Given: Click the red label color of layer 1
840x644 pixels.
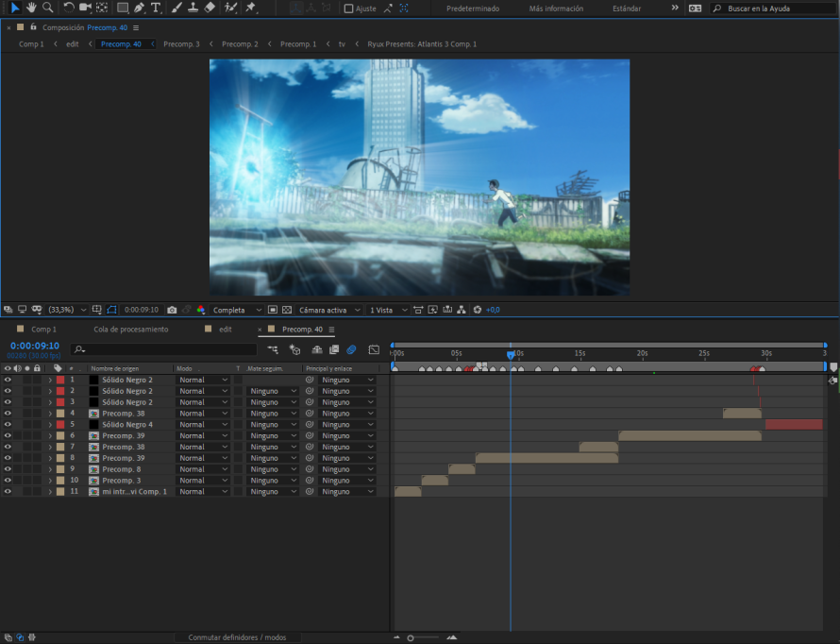Looking at the screenshot, I should pos(60,380).
